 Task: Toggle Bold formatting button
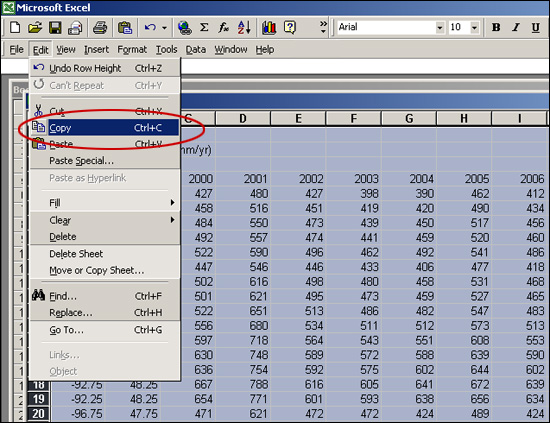pyautogui.click(x=496, y=27)
